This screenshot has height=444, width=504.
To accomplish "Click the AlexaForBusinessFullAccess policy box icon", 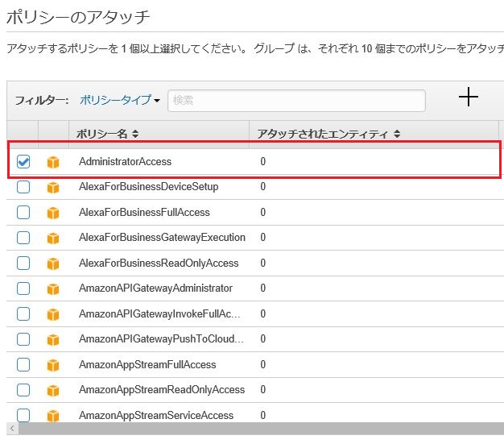I will (53, 213).
